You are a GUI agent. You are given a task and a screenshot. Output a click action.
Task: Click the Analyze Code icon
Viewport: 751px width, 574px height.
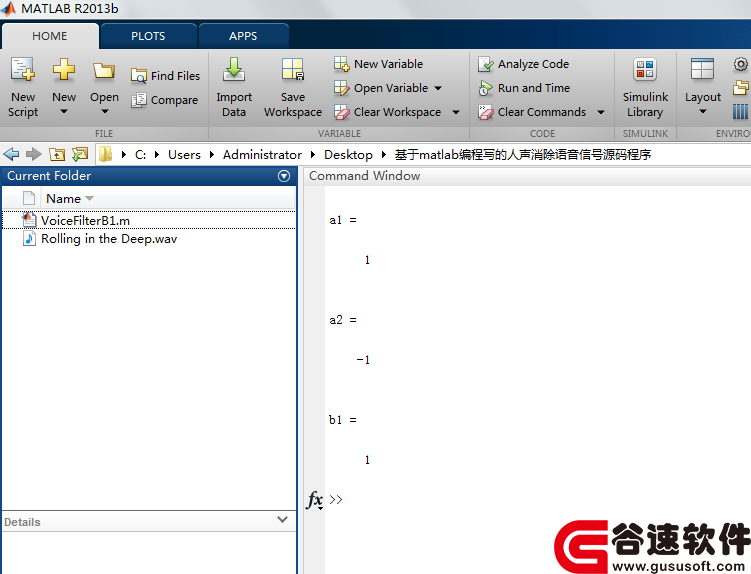tap(486, 64)
